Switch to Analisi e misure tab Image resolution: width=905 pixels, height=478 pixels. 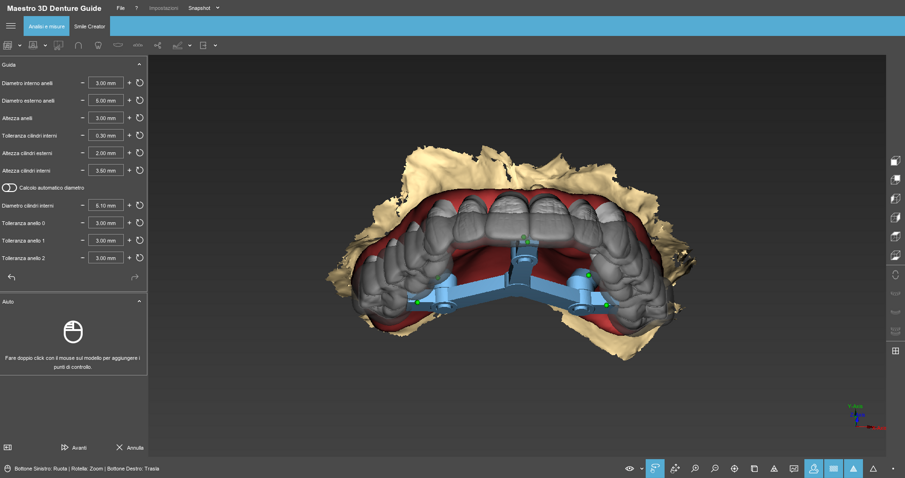pos(46,26)
